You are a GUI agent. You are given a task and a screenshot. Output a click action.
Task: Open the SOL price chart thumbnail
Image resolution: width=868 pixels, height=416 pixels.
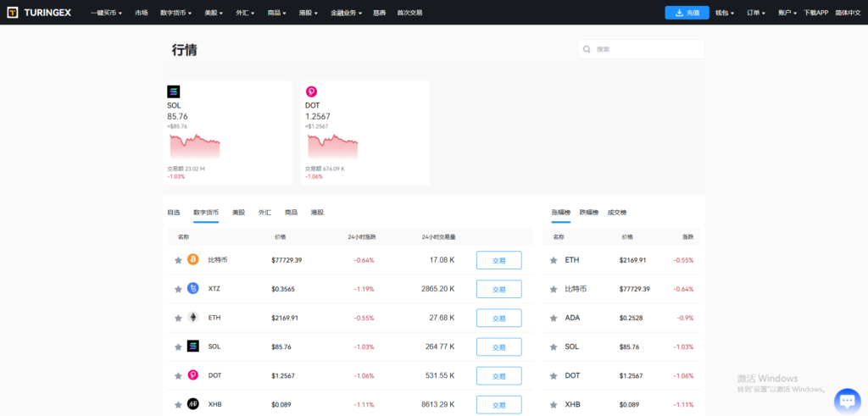[x=195, y=146]
